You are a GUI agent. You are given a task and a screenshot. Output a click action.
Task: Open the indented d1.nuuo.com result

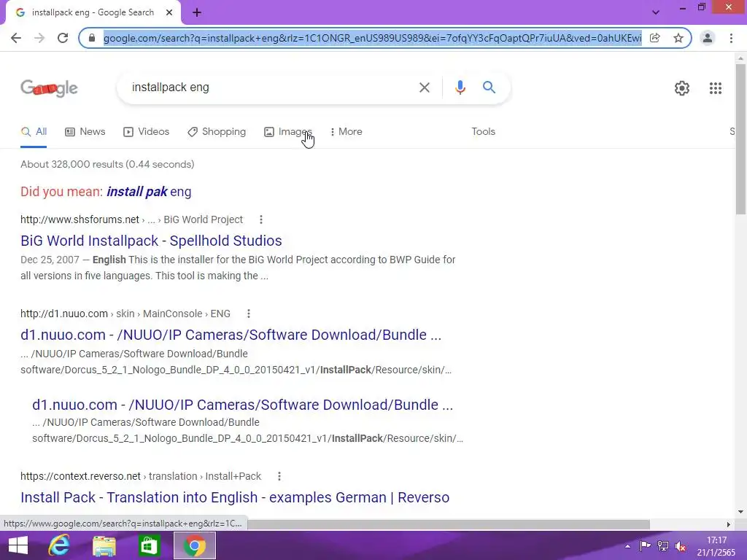(x=242, y=405)
